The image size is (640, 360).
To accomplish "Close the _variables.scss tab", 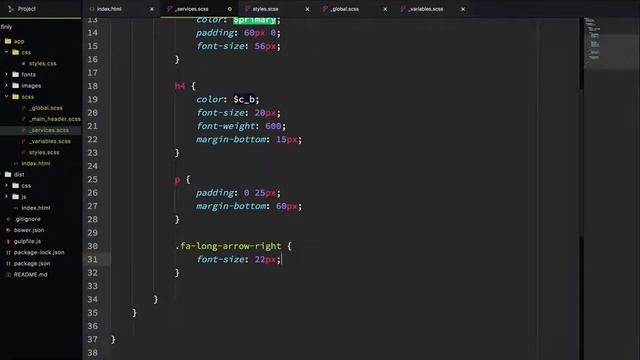I will [x=463, y=9].
